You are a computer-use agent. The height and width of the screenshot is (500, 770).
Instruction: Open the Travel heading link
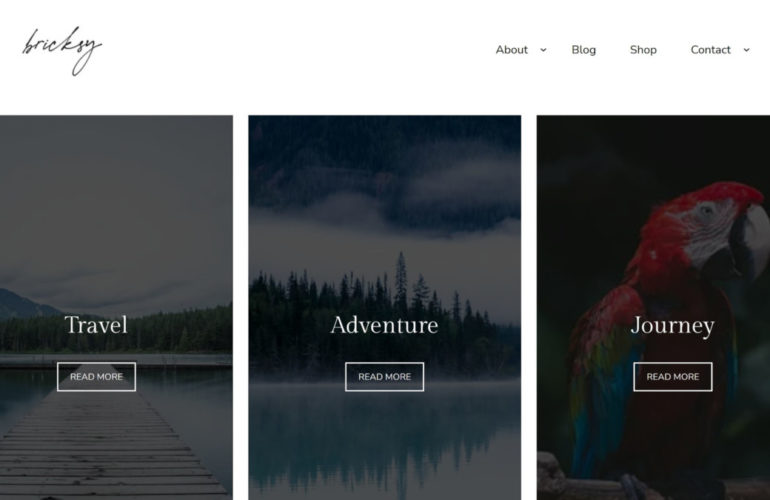(x=96, y=325)
